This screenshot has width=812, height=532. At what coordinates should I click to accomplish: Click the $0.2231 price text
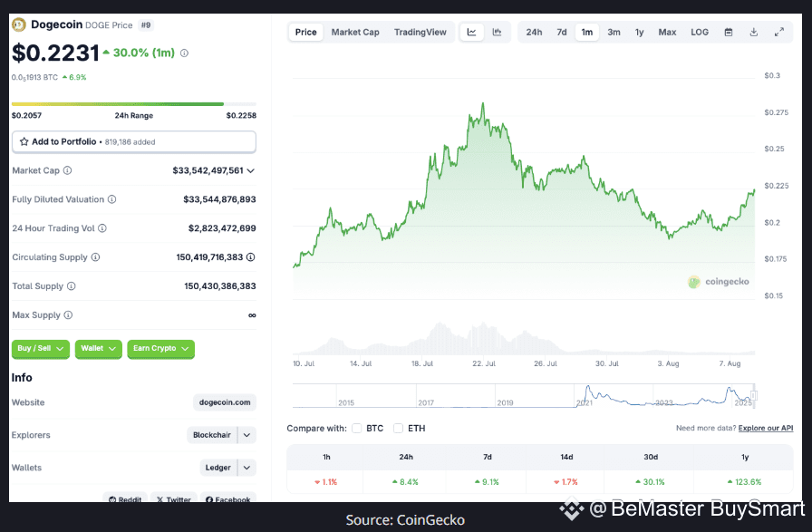[55, 53]
